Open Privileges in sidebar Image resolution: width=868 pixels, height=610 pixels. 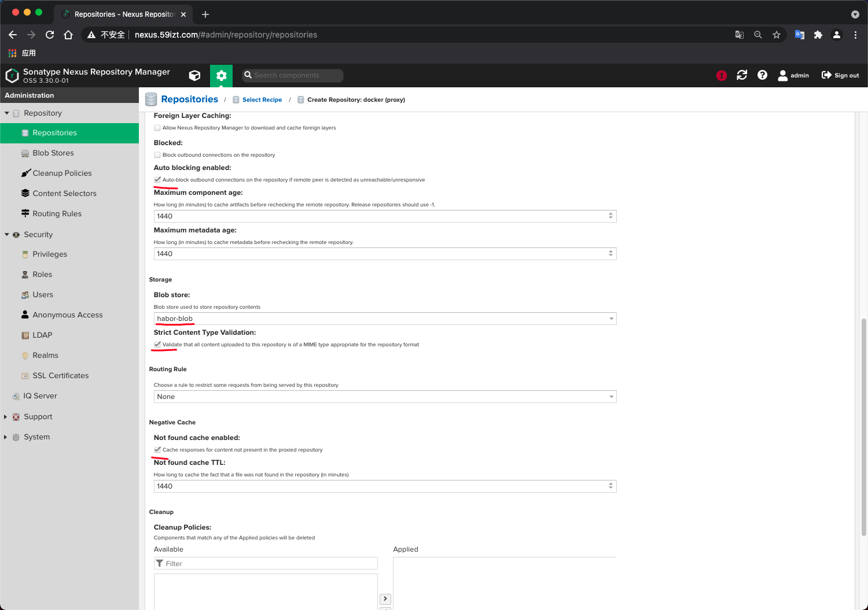[x=69, y=254]
